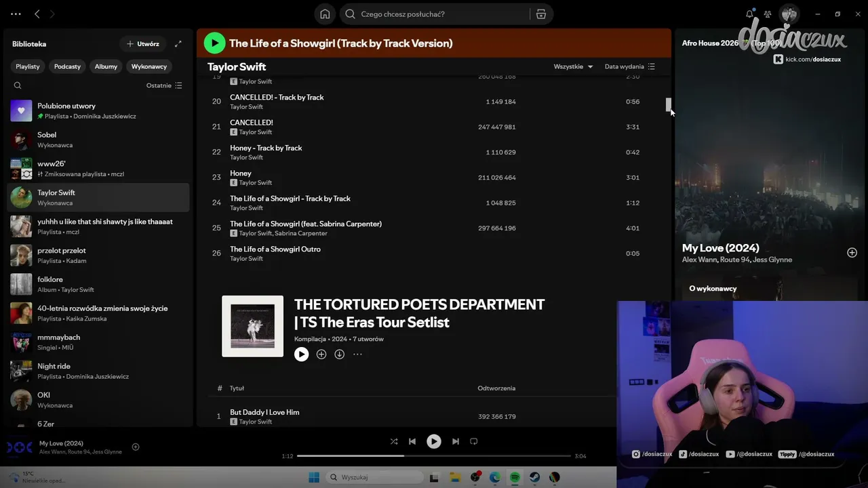Filter library by Podcasty

(x=67, y=66)
